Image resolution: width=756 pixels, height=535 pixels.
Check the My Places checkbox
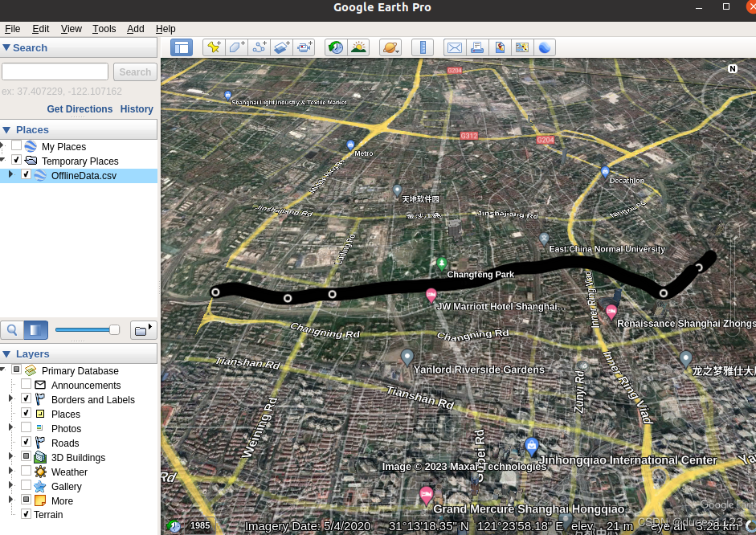click(x=16, y=145)
